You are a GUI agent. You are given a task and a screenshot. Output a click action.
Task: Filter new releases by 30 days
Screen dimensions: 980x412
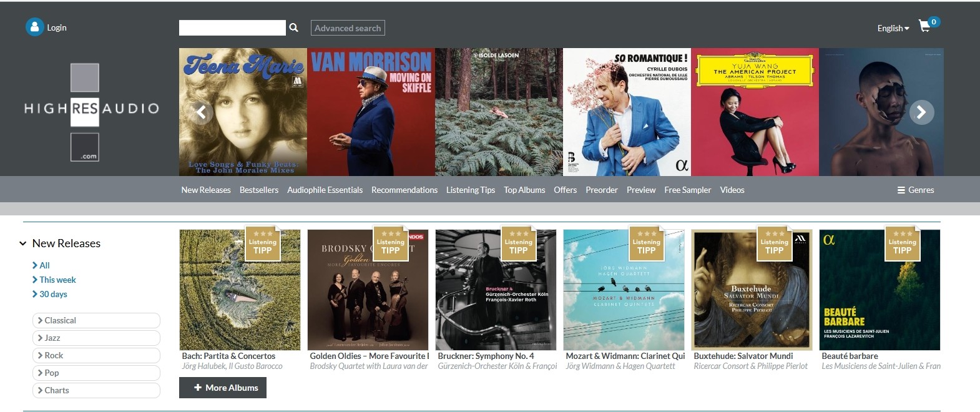point(53,294)
